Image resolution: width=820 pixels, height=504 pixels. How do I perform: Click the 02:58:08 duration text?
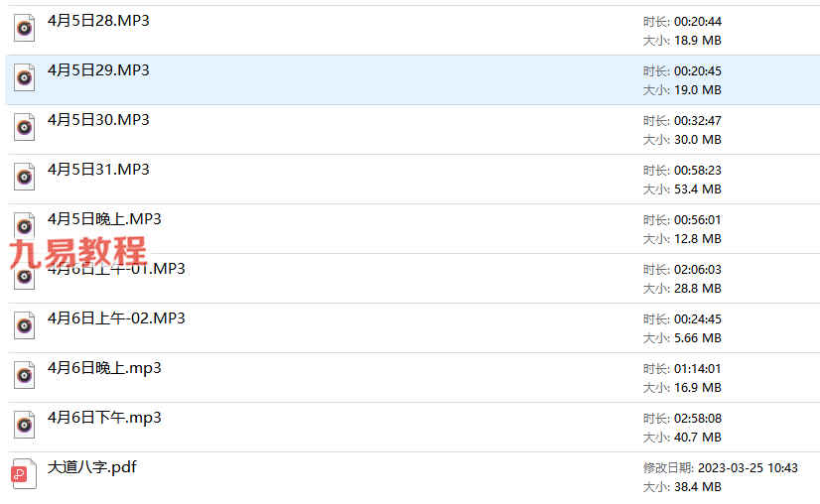pos(698,418)
